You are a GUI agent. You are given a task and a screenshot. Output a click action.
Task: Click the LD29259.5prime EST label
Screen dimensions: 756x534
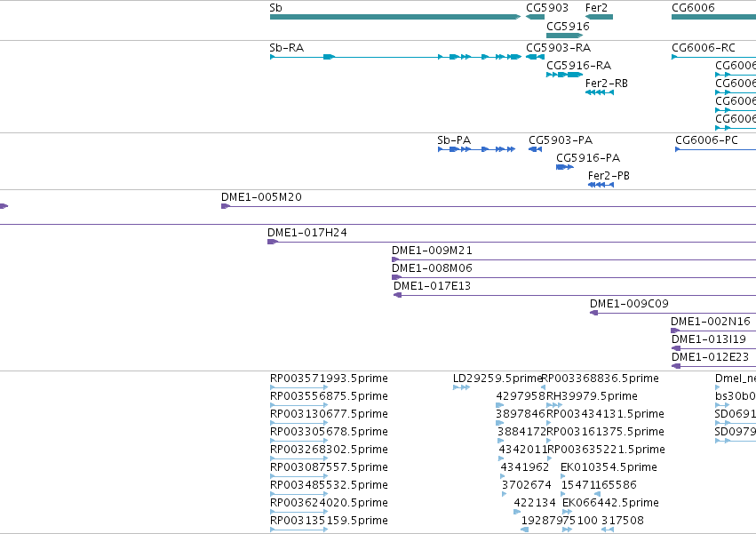[x=497, y=378]
